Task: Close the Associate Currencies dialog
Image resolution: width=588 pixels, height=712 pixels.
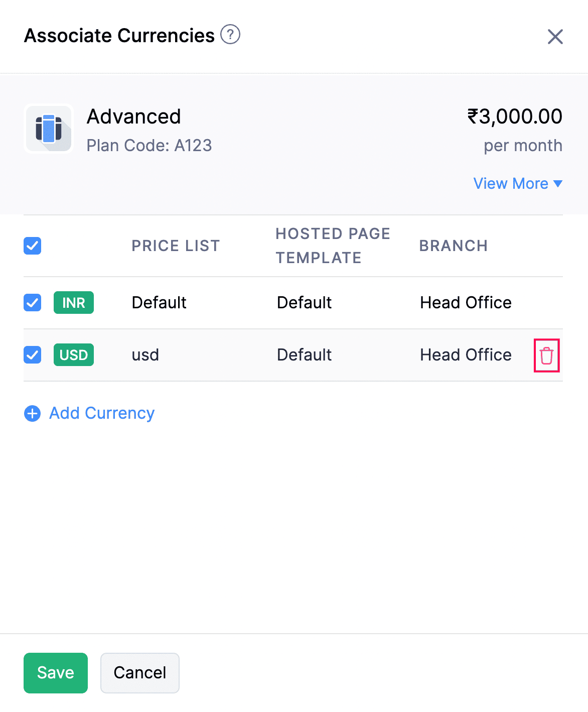Action: (555, 37)
